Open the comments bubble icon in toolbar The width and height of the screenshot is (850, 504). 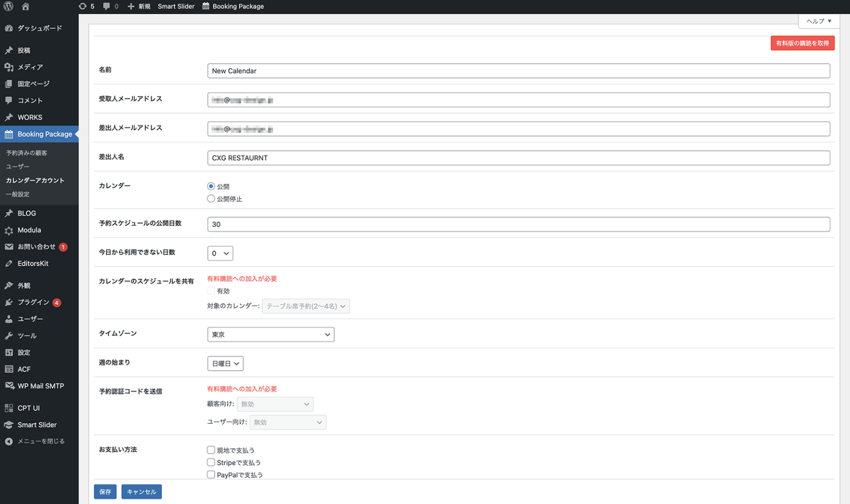[x=106, y=7]
